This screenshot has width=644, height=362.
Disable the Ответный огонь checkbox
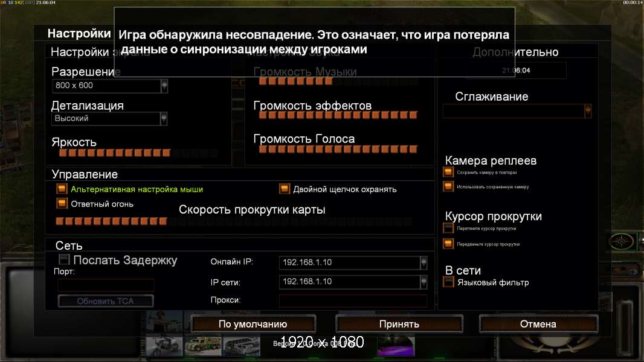tap(62, 204)
